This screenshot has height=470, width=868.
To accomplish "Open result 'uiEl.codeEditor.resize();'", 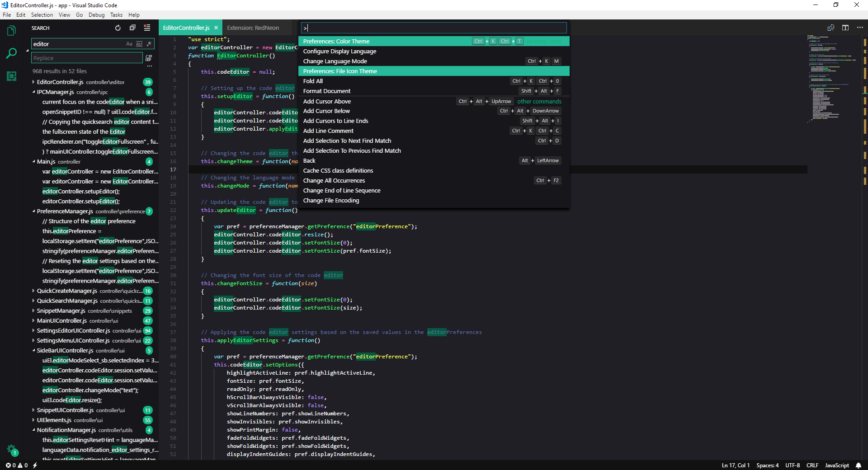I will pos(72,400).
